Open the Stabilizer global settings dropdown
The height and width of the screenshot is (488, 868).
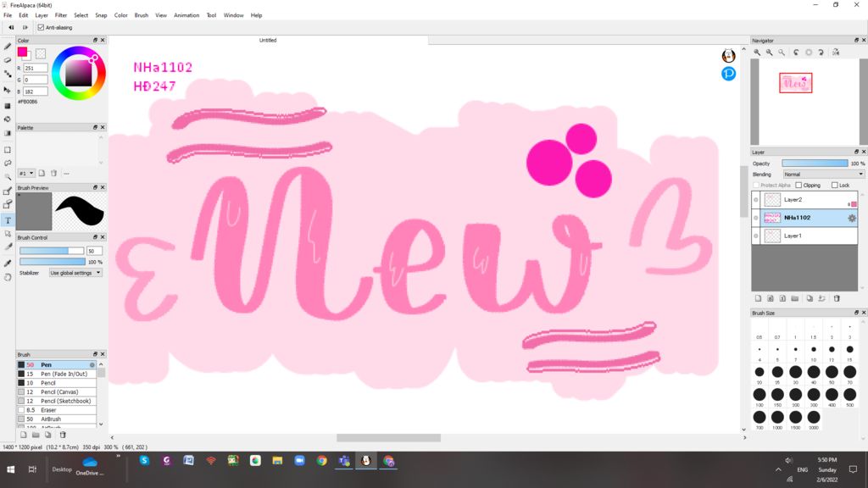75,273
